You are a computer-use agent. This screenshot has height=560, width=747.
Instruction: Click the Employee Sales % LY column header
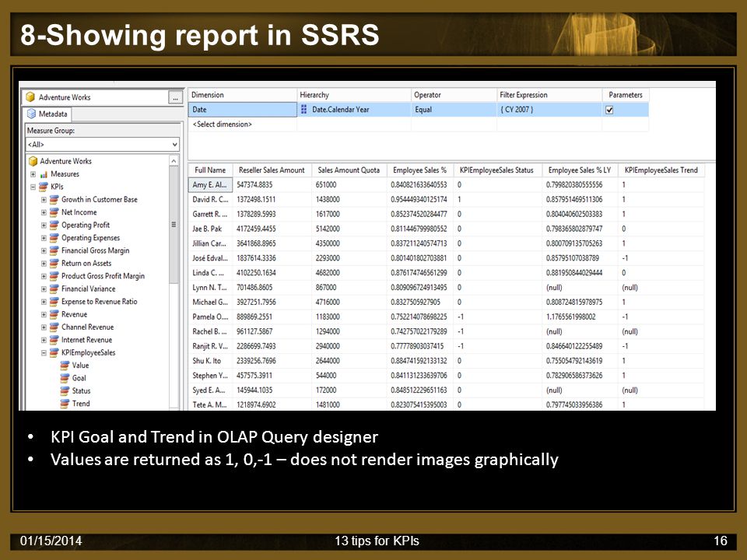coord(580,170)
